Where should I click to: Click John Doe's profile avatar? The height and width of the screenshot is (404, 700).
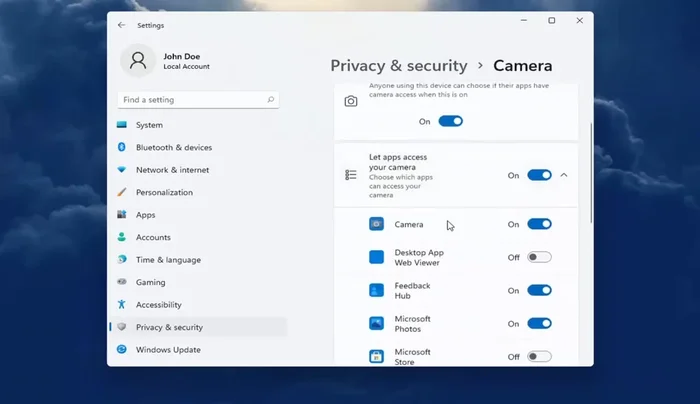(x=138, y=59)
